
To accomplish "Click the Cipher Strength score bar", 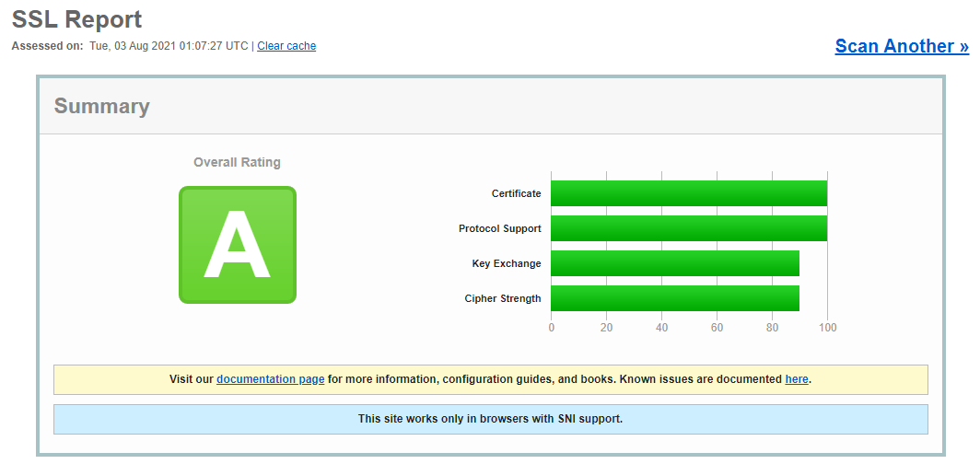I will pyautogui.click(x=675, y=298).
